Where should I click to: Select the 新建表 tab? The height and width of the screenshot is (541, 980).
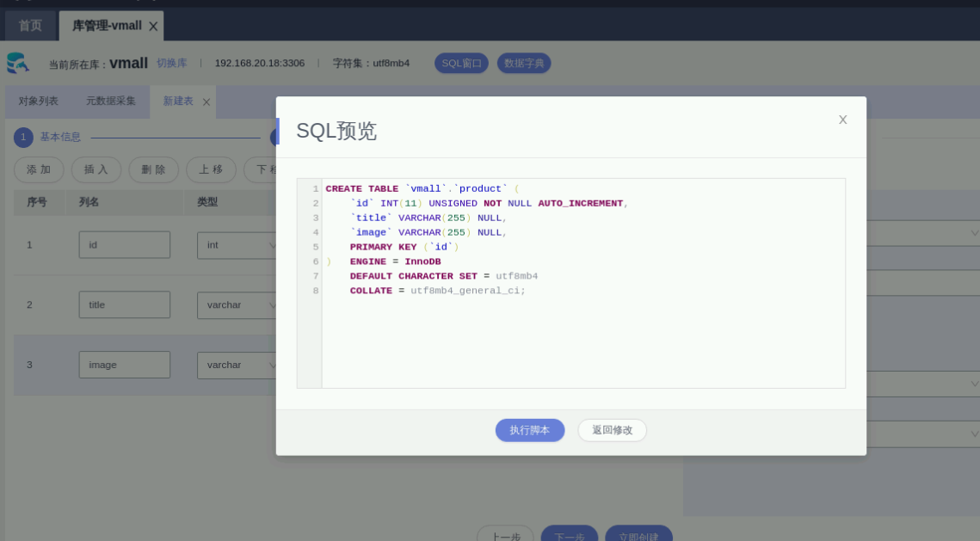tap(178, 101)
